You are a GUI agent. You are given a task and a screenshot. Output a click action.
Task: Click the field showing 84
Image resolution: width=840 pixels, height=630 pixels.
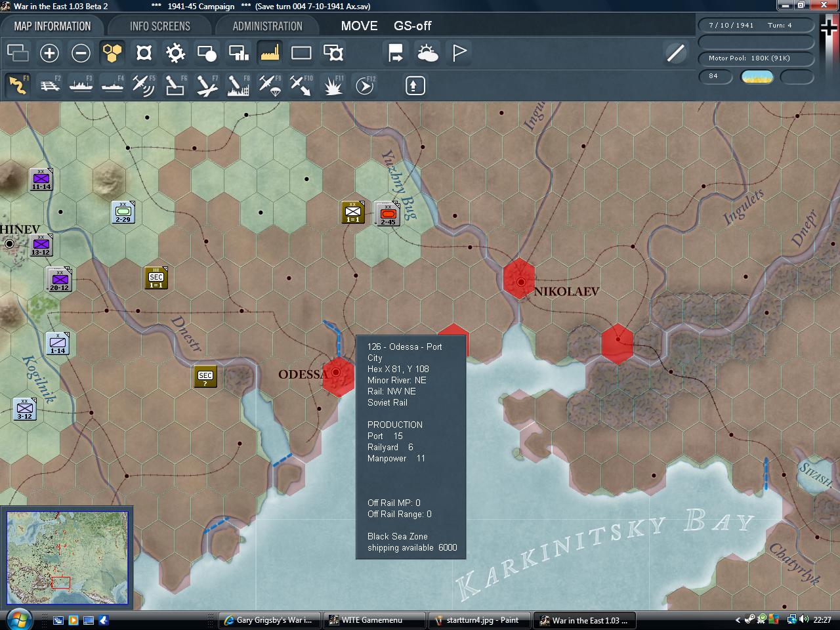point(715,77)
